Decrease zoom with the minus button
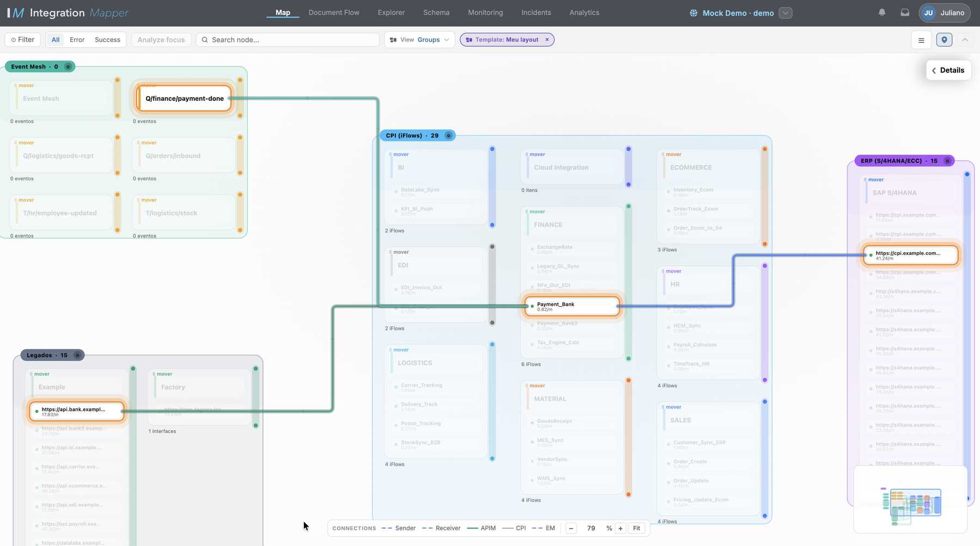The width and height of the screenshot is (980, 546). [571, 528]
